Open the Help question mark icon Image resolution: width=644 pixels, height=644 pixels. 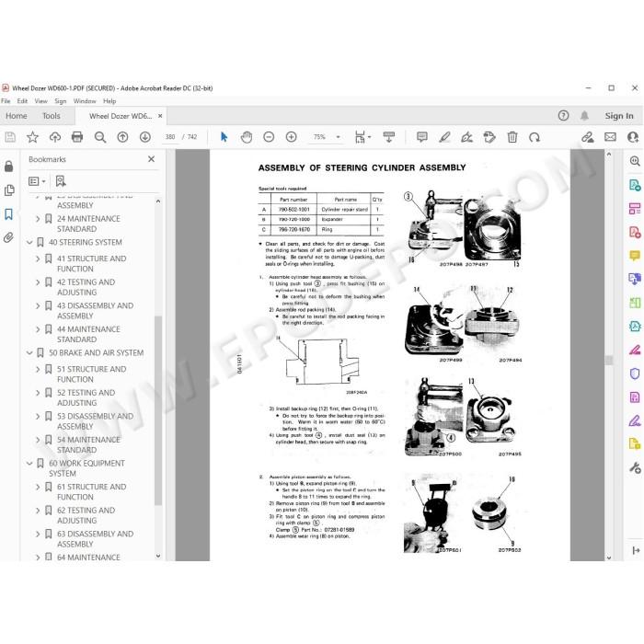[x=563, y=116]
